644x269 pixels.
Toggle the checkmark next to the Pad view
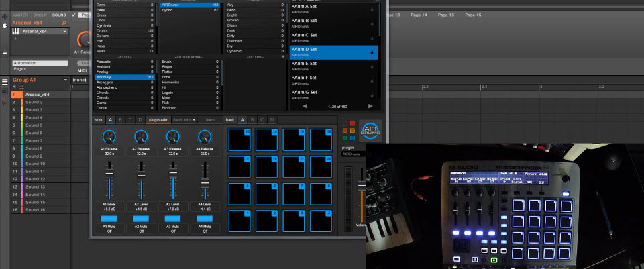[74, 15]
